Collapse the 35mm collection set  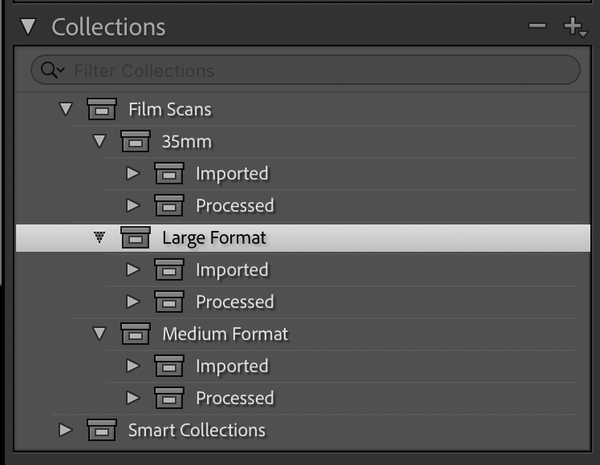[99, 141]
